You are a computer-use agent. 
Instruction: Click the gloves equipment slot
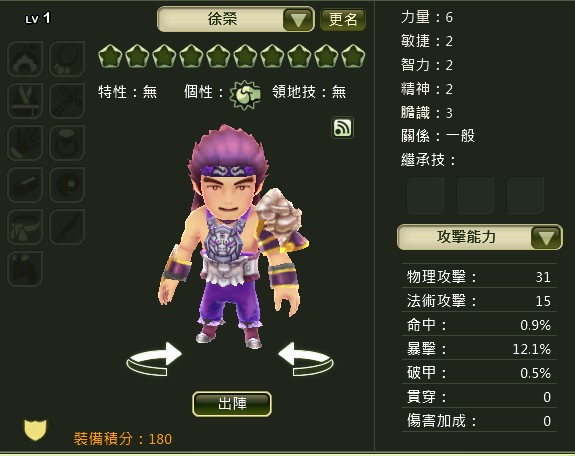point(25,143)
